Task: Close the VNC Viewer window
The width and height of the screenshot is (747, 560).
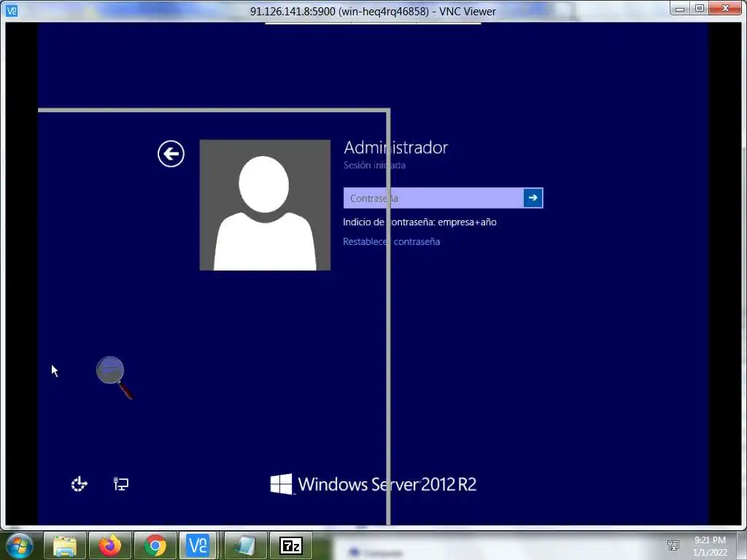Action: pos(726,9)
